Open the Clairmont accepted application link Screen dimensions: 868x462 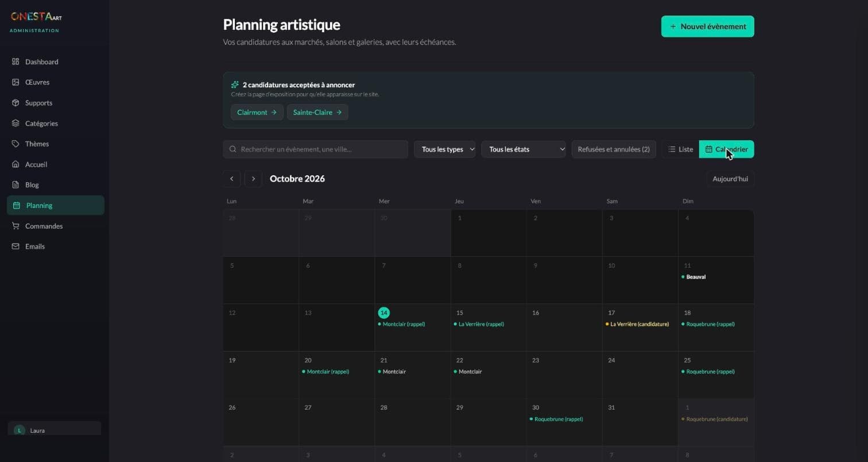(x=257, y=113)
